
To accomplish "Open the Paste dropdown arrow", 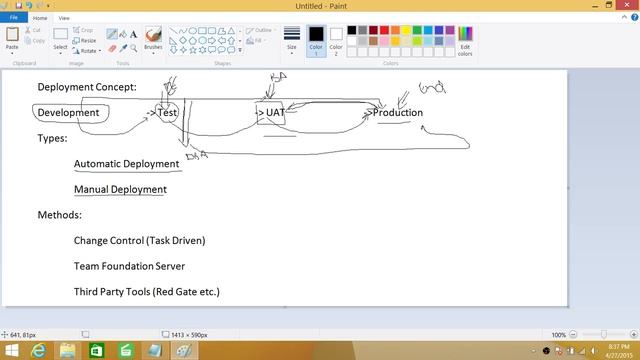I will [12, 53].
